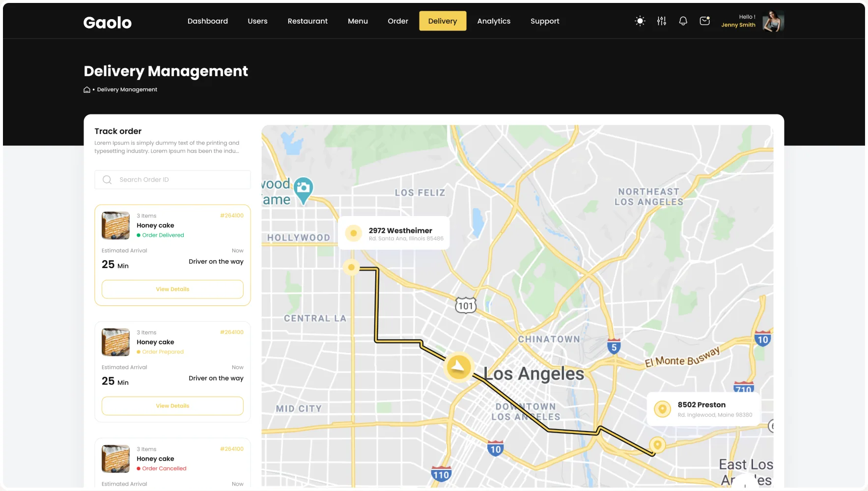Image resolution: width=868 pixels, height=491 pixels.
Task: Click the search magnifier icon
Action: tap(107, 180)
